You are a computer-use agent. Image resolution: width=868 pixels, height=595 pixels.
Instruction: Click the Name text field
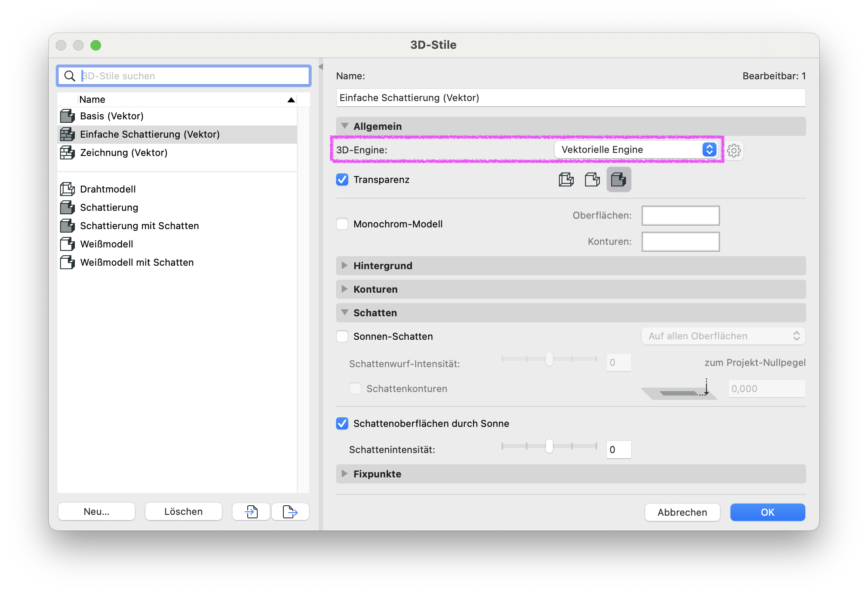[x=571, y=98]
